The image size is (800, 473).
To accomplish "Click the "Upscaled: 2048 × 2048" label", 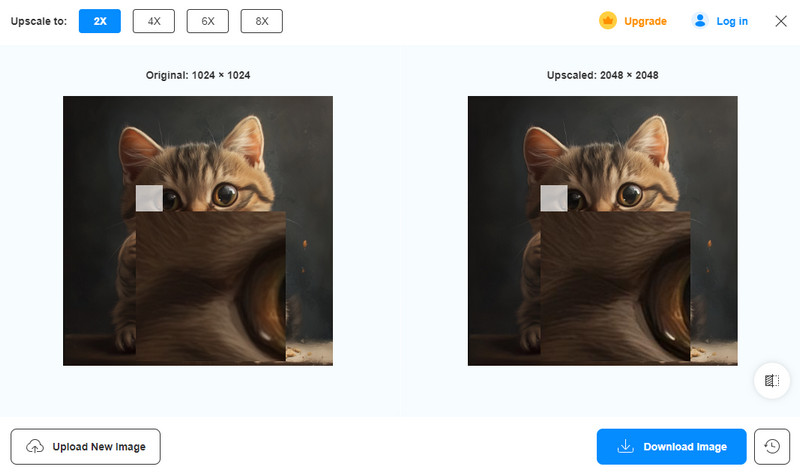I will pos(603,75).
